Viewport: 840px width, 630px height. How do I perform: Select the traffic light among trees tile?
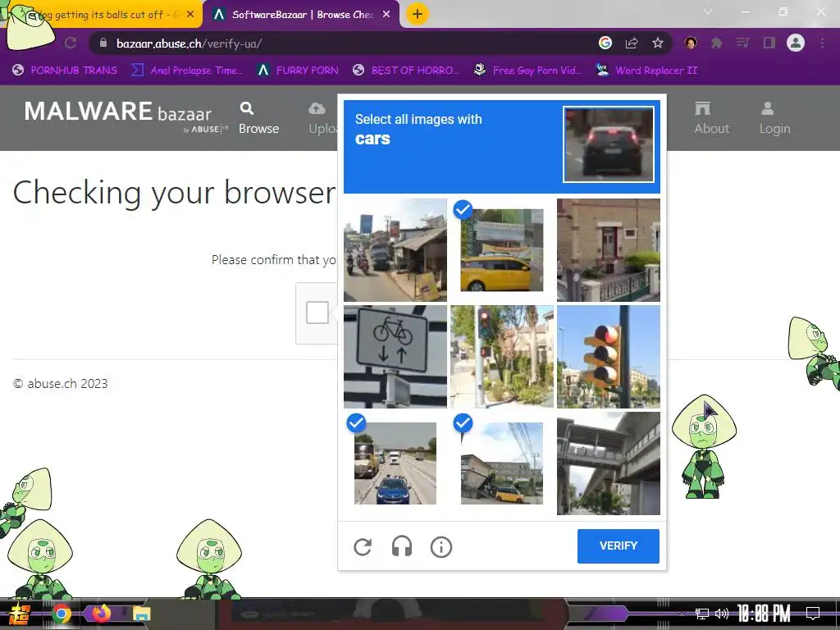(502, 357)
